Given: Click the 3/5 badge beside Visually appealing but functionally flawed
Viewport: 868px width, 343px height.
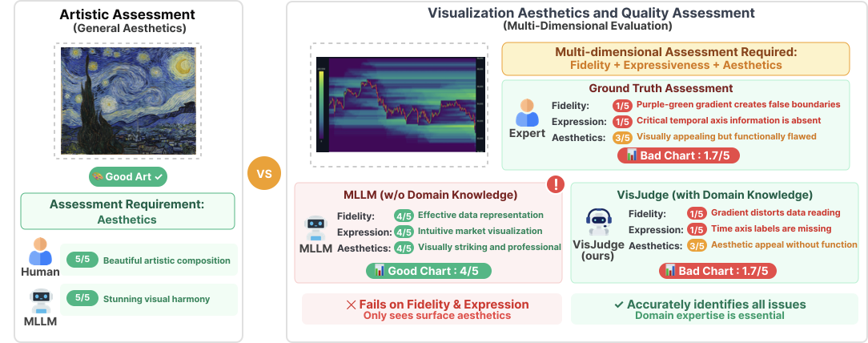Looking at the screenshot, I should (x=622, y=137).
